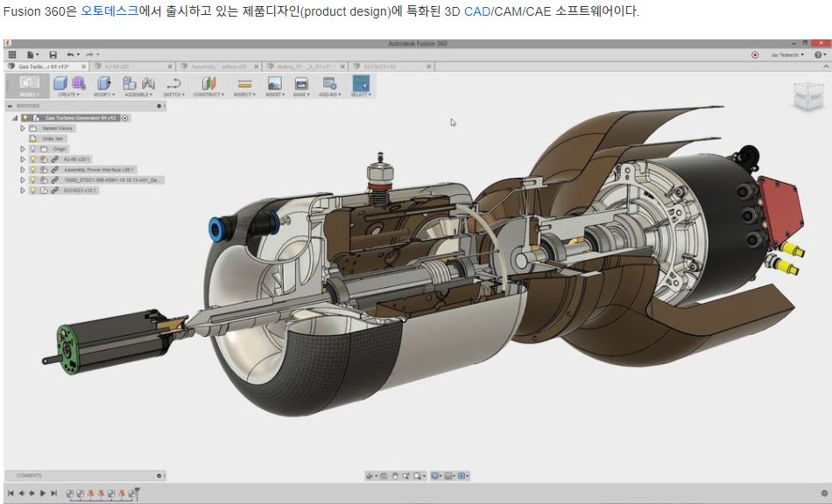This screenshot has width=832, height=504.
Task: Open the data panel grid icon
Action: pos(12,54)
